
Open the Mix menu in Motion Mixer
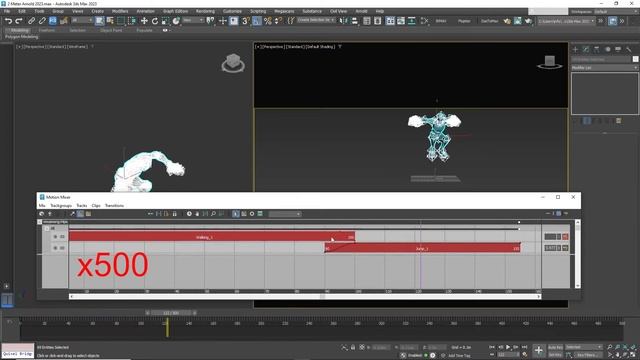coord(42,206)
